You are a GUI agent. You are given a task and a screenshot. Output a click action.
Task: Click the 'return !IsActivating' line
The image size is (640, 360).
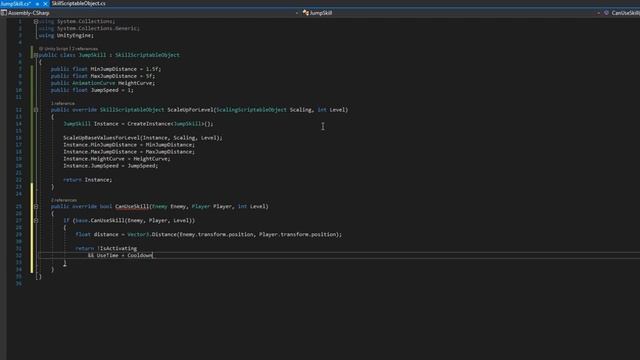point(106,249)
